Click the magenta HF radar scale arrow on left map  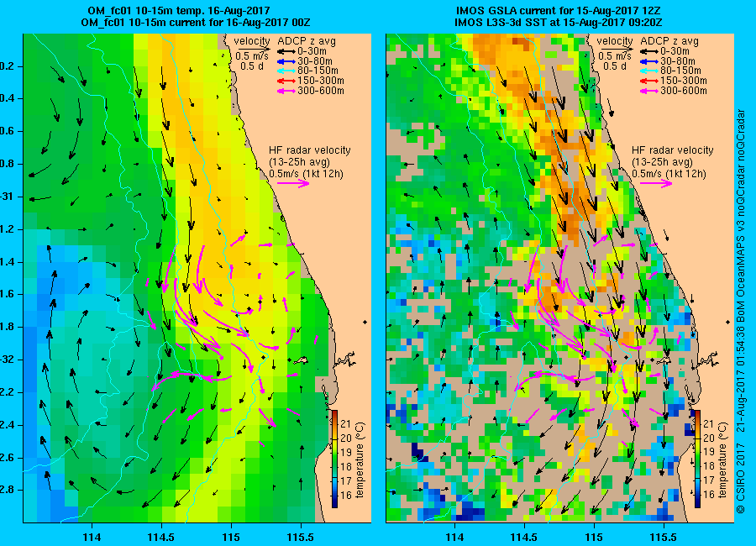click(294, 183)
